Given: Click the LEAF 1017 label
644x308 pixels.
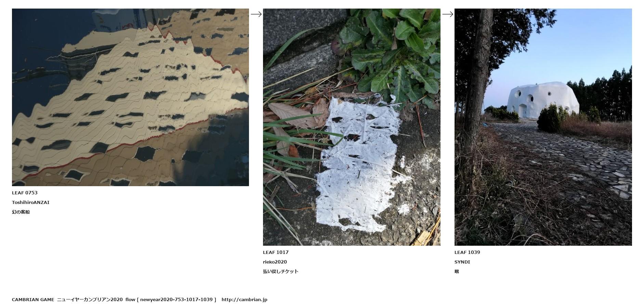Looking at the screenshot, I should click(276, 252).
